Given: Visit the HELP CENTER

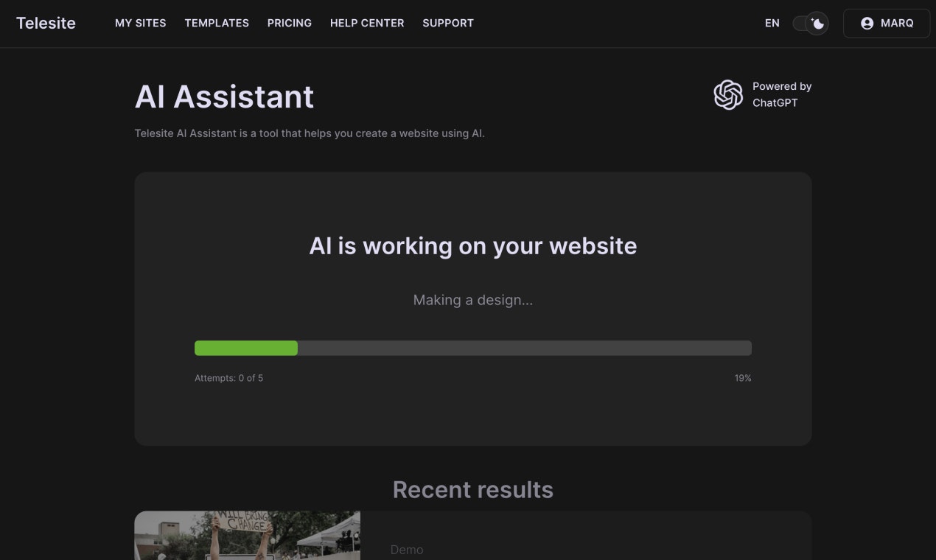Looking at the screenshot, I should coord(367,23).
